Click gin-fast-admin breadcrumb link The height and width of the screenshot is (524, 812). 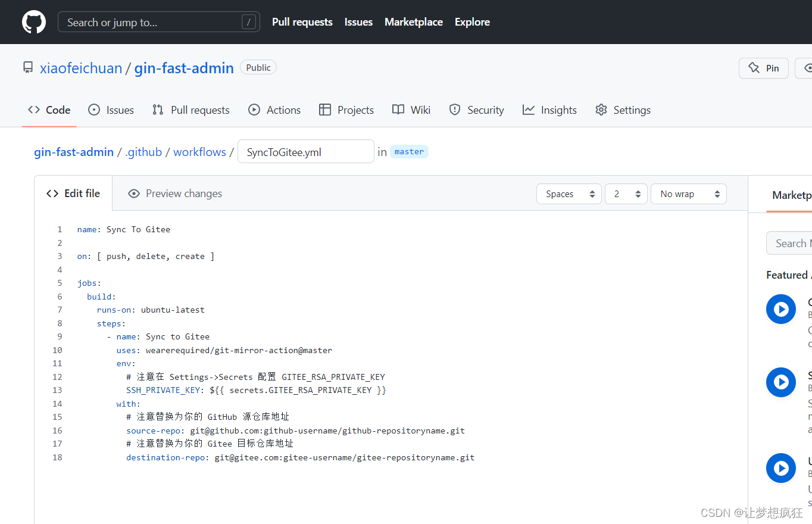click(x=74, y=152)
